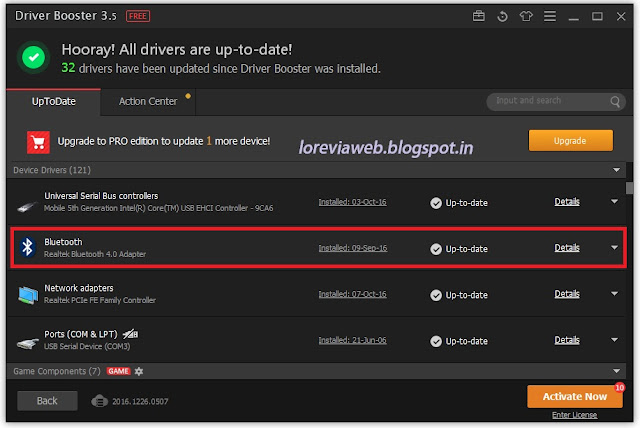Open the restore history icon
Viewport: 640px width, 428px height.
502,16
